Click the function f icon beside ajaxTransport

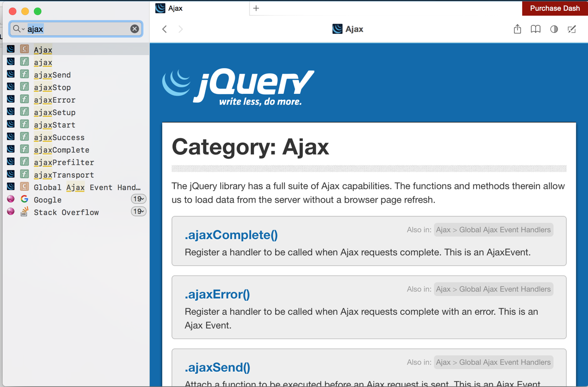click(24, 174)
